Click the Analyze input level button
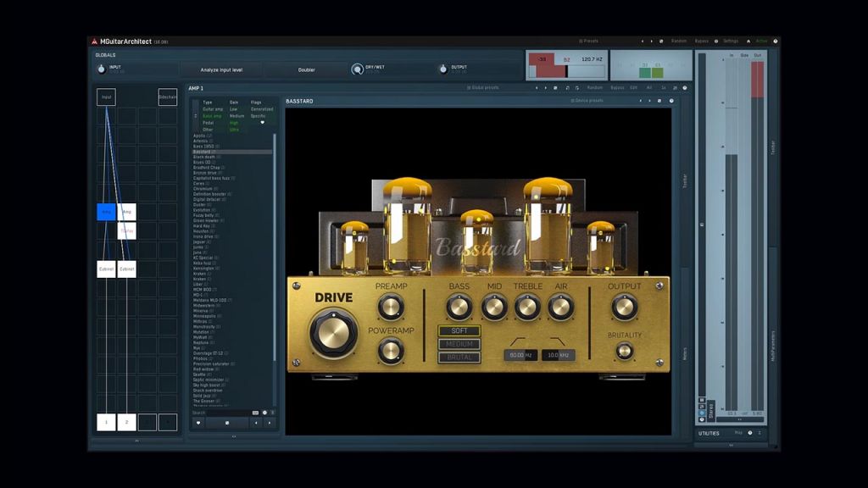Image resolution: width=868 pixels, height=488 pixels. click(221, 69)
